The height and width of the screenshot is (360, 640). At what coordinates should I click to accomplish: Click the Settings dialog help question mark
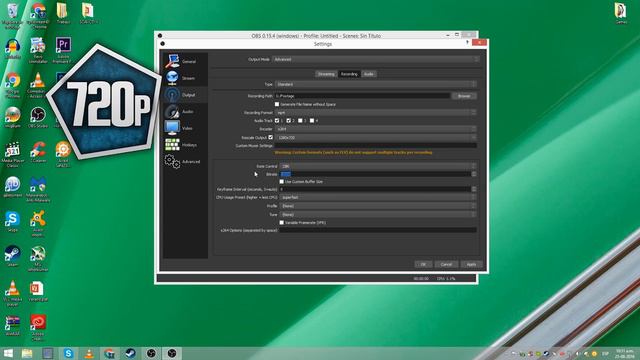(467, 42)
